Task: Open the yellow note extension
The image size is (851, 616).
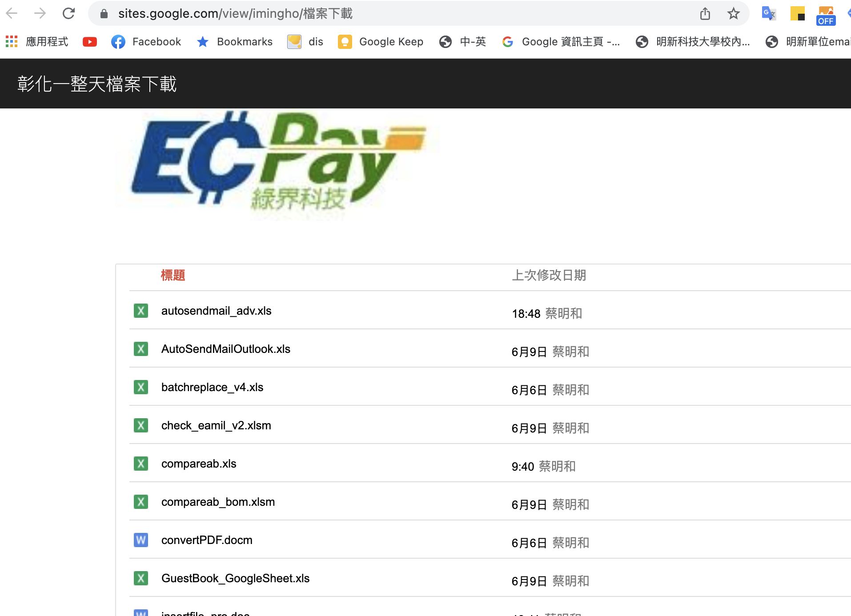Action: pyautogui.click(x=797, y=14)
